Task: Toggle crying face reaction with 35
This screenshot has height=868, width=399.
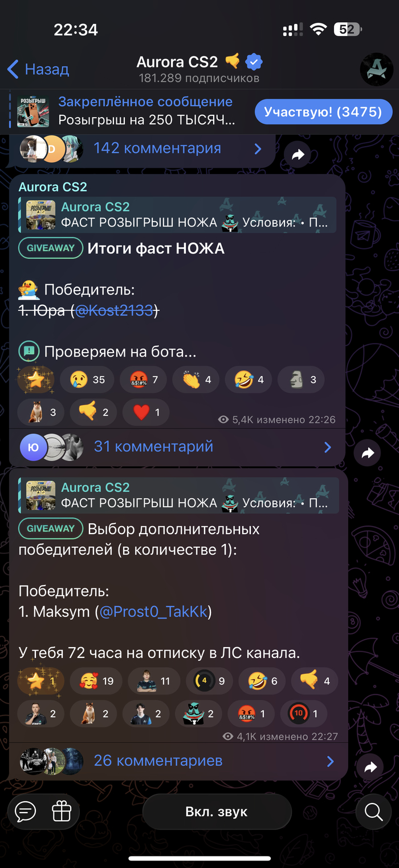Action: pos(89,380)
